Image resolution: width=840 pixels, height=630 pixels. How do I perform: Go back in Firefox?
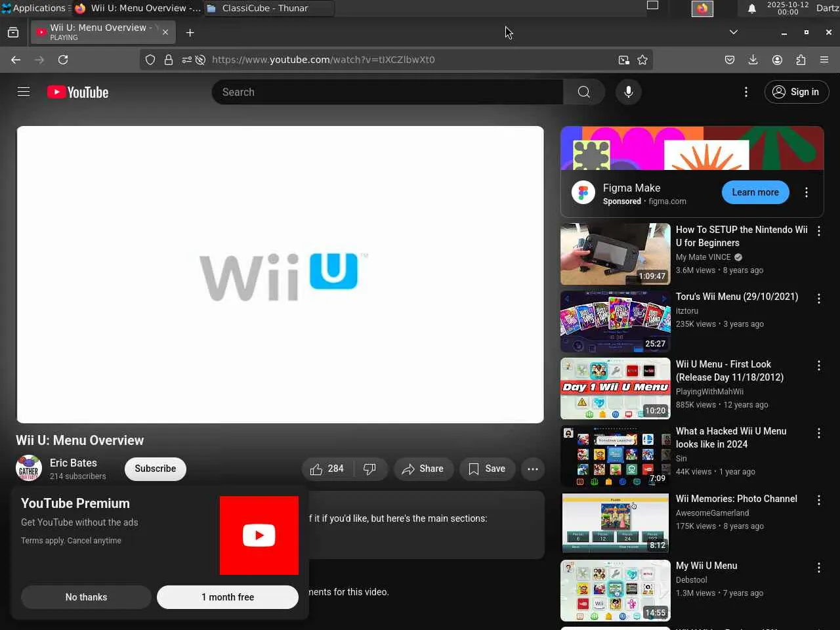pyautogui.click(x=16, y=60)
